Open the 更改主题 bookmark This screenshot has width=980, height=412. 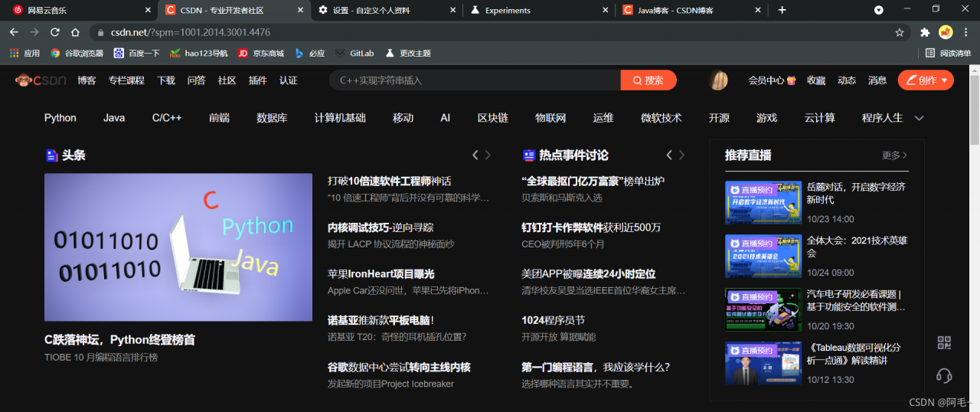tap(408, 54)
